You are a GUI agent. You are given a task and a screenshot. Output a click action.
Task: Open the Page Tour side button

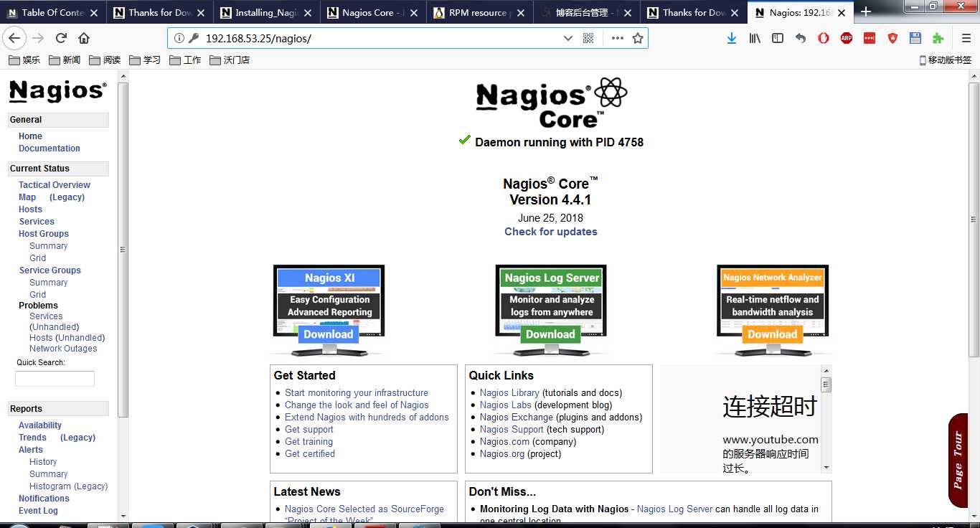coord(958,460)
